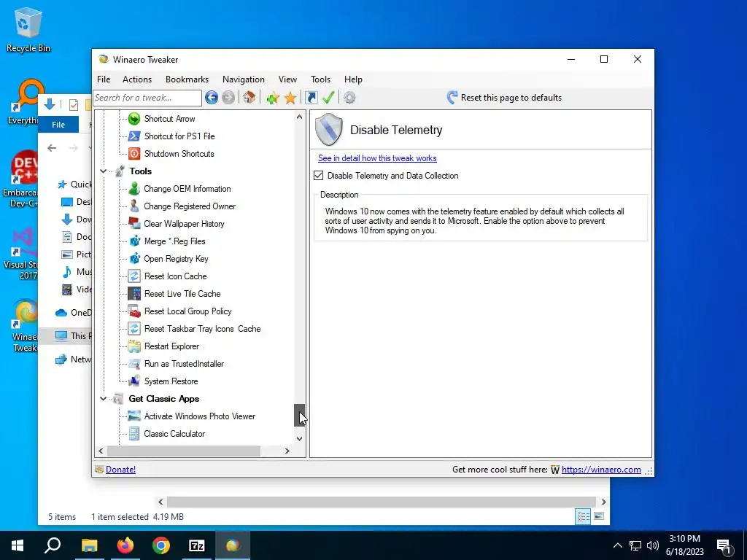747x560 pixels.
Task: Click the green plus Add bookmark icon
Action: tap(273, 98)
